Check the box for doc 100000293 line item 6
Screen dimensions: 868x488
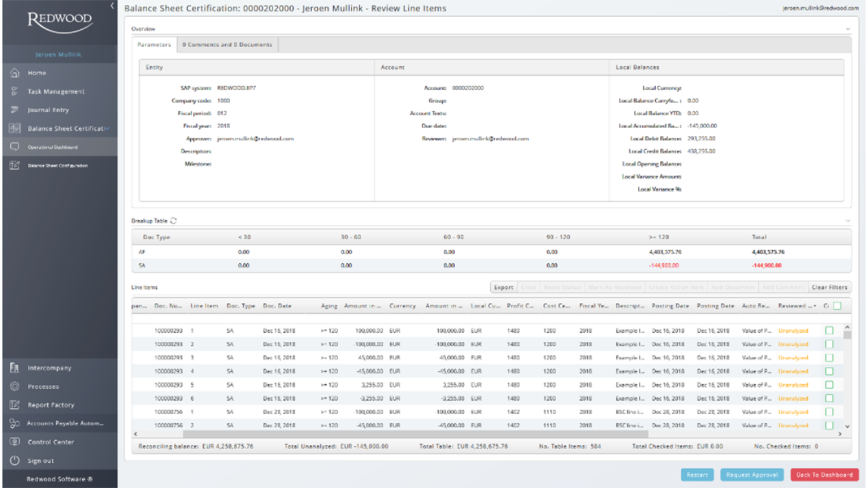[x=829, y=398]
